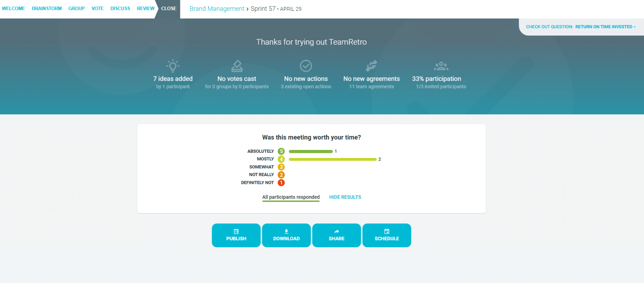Click Hide Results link
The width and height of the screenshot is (644, 283).
345,197
